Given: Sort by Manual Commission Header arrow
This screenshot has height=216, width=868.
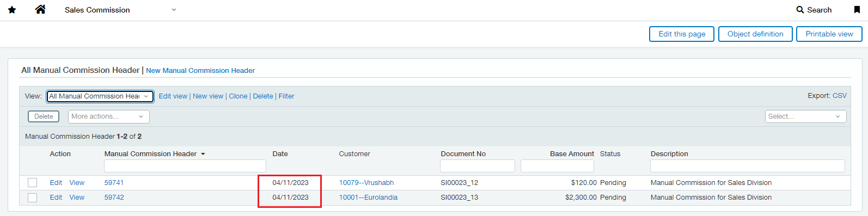Looking at the screenshot, I should (x=203, y=154).
